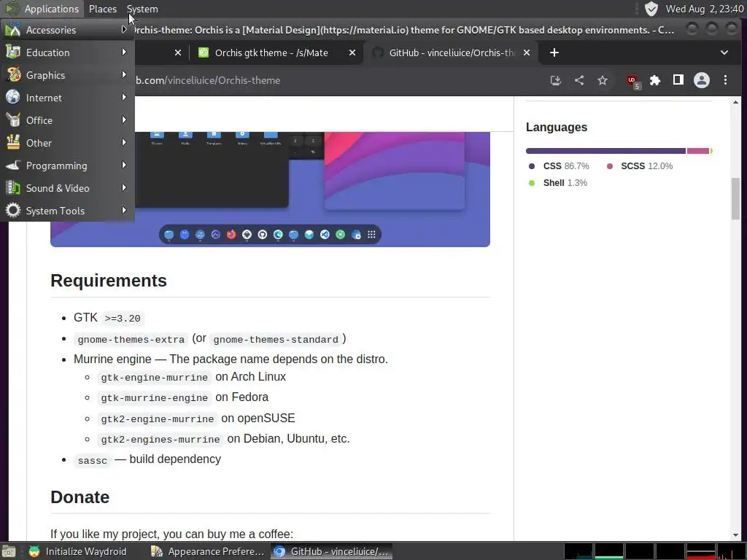
Task: Click the clock showing Wed Aug 2
Action: [x=705, y=9]
